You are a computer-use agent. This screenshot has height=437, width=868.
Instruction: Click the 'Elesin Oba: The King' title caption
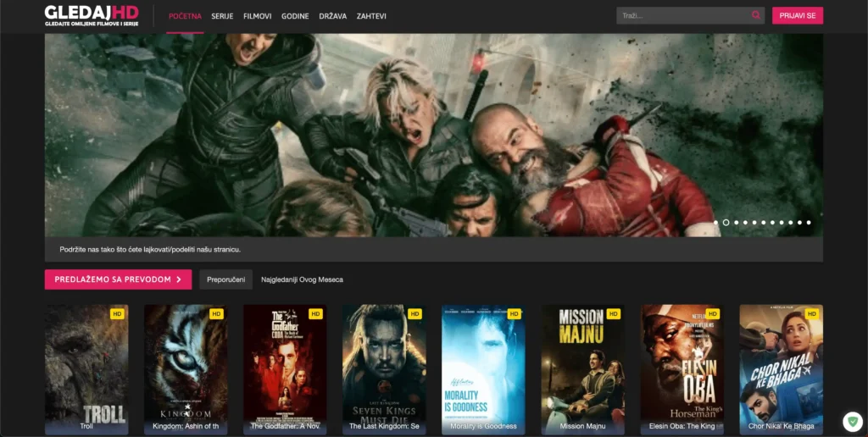(x=682, y=426)
